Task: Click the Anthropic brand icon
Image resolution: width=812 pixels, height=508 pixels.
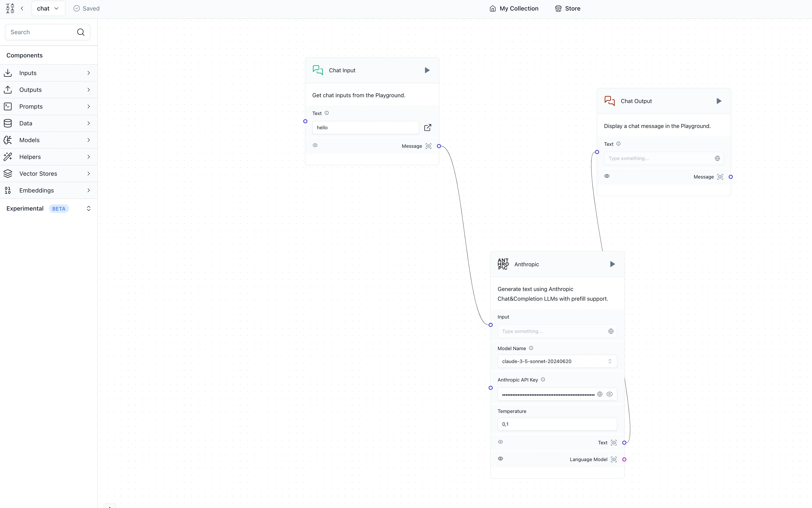Action: coord(503,264)
